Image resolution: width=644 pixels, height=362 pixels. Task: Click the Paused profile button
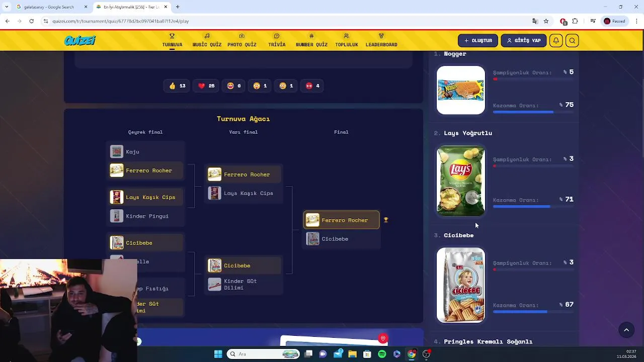(x=615, y=21)
